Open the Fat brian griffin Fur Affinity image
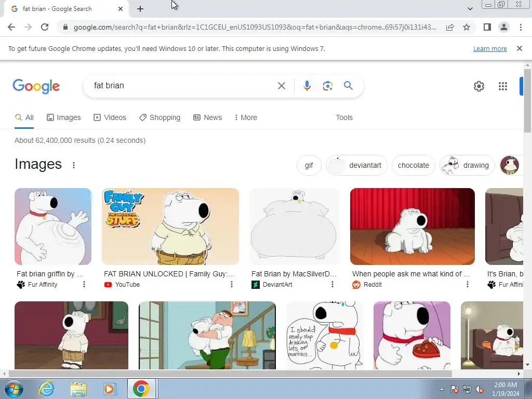The width and height of the screenshot is (532, 399). 53,227
